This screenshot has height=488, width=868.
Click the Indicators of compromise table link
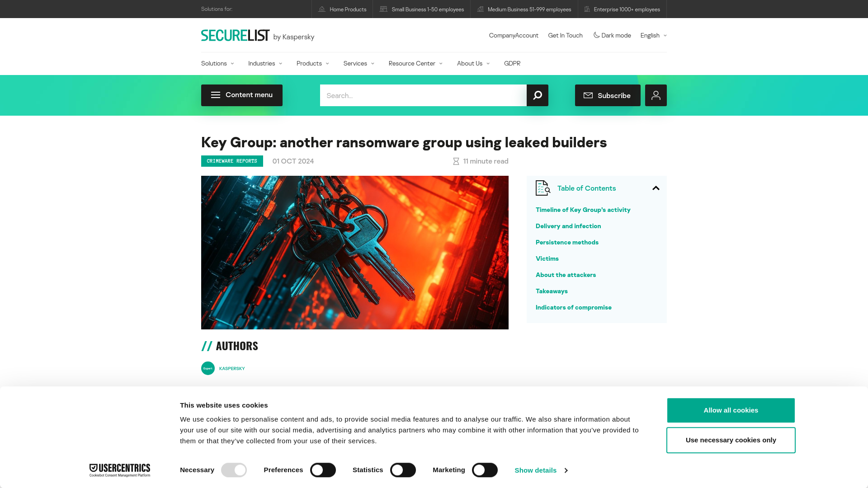click(574, 307)
